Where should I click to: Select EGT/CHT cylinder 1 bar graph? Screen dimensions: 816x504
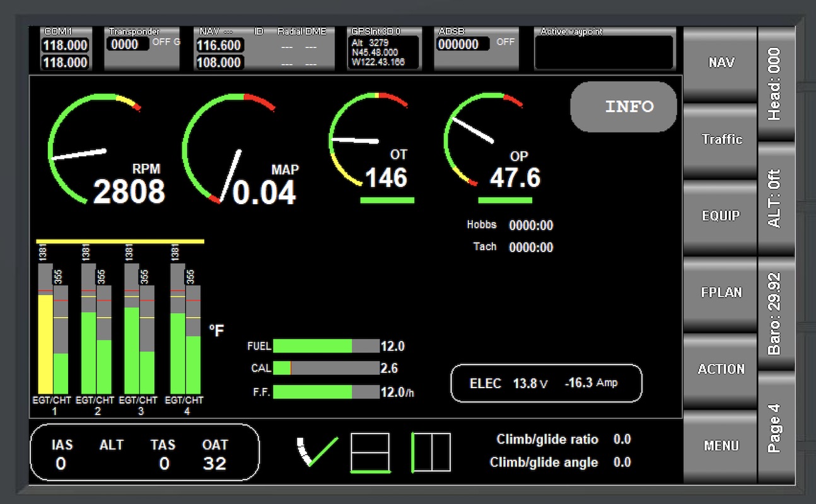[54, 329]
